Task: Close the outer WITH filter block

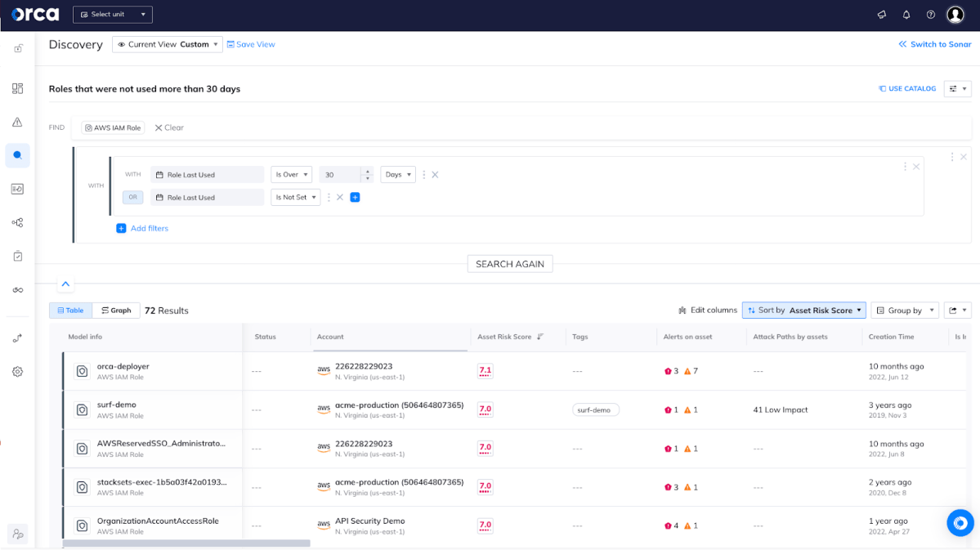Action: 964,157
